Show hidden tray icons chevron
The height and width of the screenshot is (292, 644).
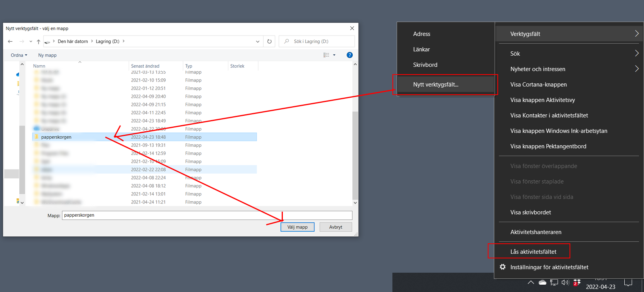tap(531, 282)
